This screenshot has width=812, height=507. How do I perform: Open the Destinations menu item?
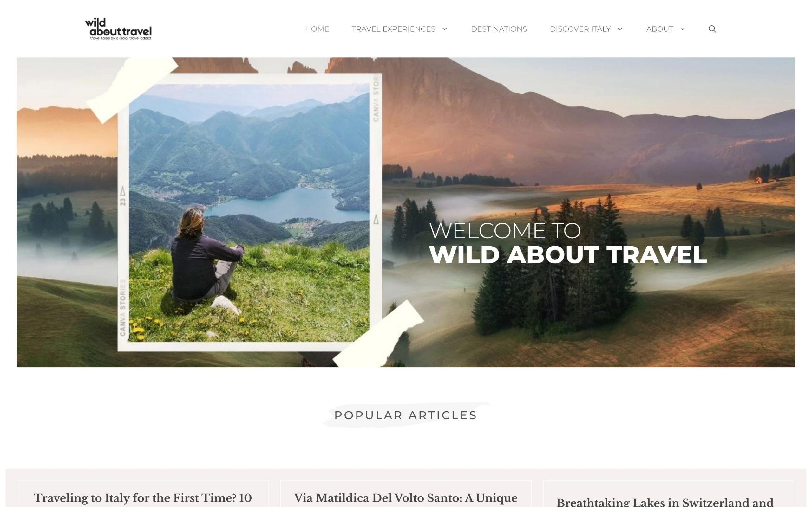coord(499,29)
